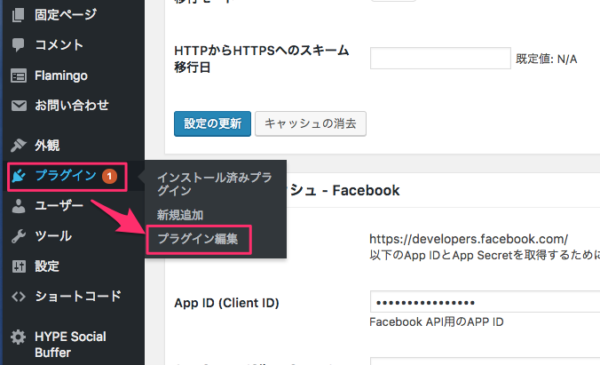The width and height of the screenshot is (600, 365).
Task: Click the Appearance (外観) brush icon
Action: [x=18, y=145]
